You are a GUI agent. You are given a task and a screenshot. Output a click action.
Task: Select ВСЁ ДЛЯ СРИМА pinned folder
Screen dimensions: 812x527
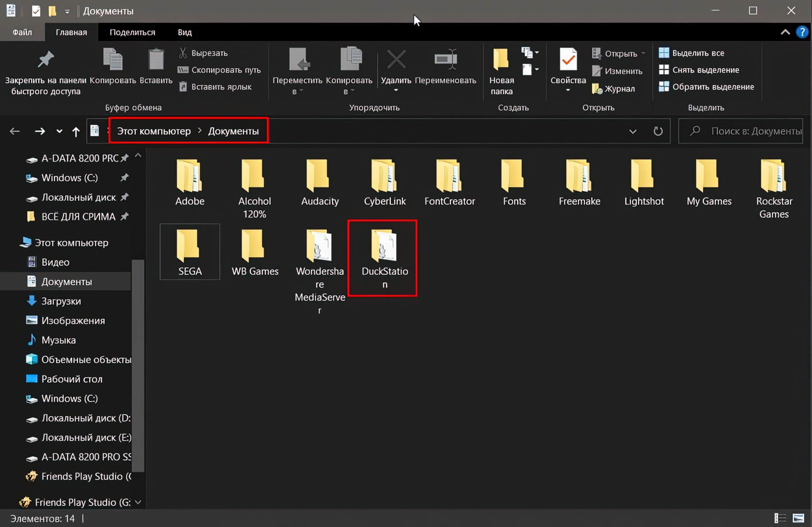point(78,217)
